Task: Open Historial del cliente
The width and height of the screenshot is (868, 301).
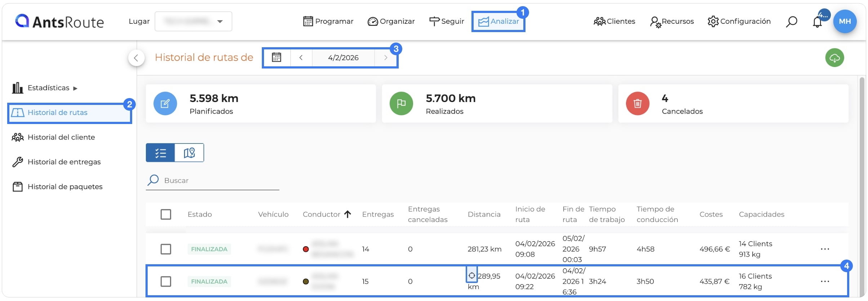Action: pos(53,137)
